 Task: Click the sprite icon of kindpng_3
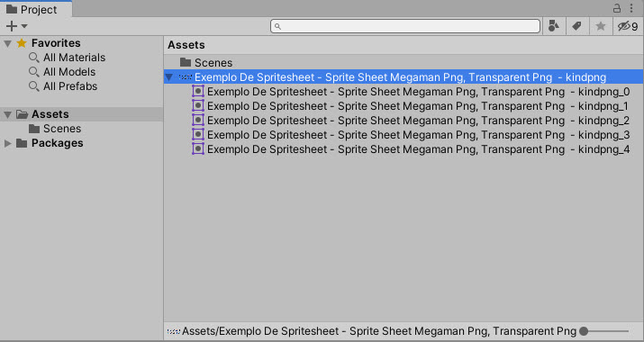pos(198,134)
